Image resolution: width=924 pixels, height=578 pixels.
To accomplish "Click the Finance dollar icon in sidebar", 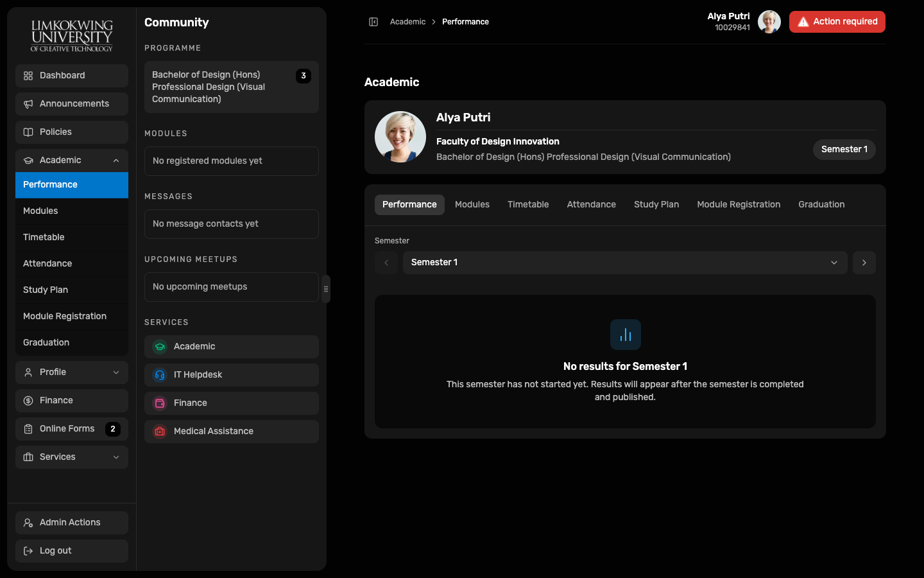I will coord(28,401).
